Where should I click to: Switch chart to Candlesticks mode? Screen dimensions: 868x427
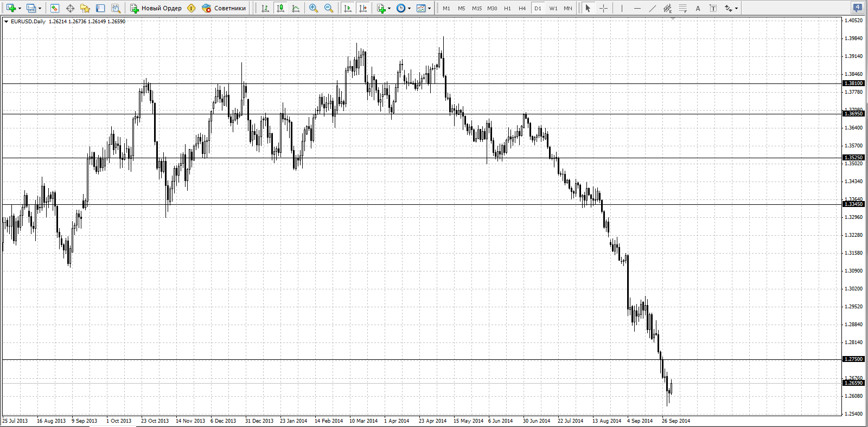(280, 8)
